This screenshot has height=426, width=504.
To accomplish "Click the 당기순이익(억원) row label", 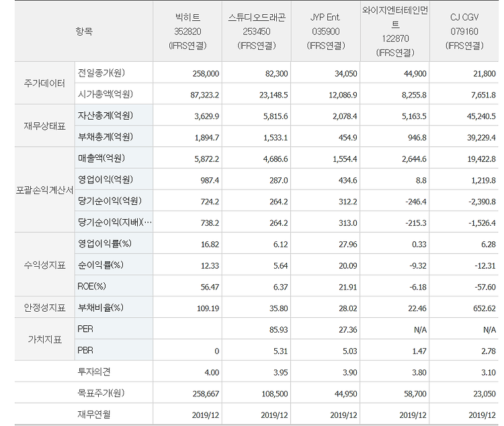I will point(110,201).
